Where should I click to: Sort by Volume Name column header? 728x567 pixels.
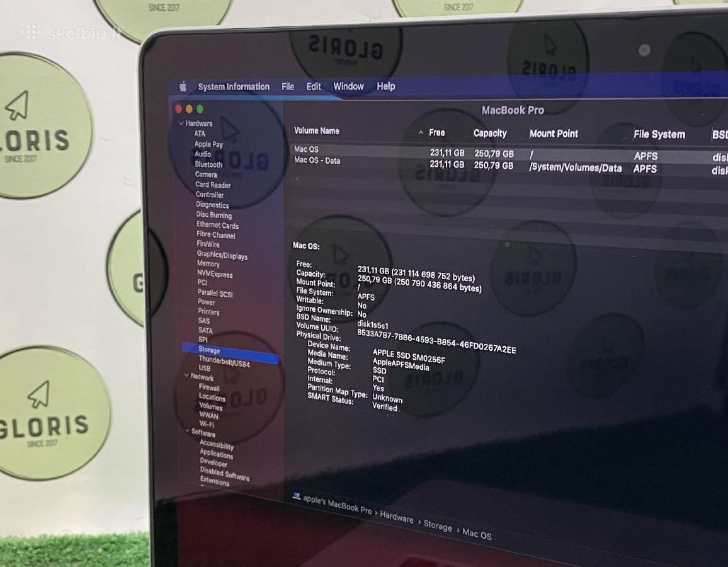click(317, 131)
